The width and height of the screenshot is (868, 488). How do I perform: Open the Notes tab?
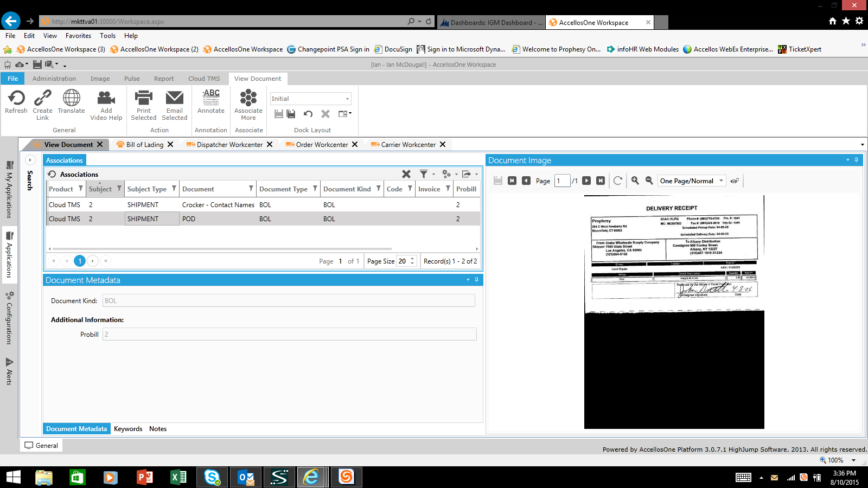pos(158,429)
